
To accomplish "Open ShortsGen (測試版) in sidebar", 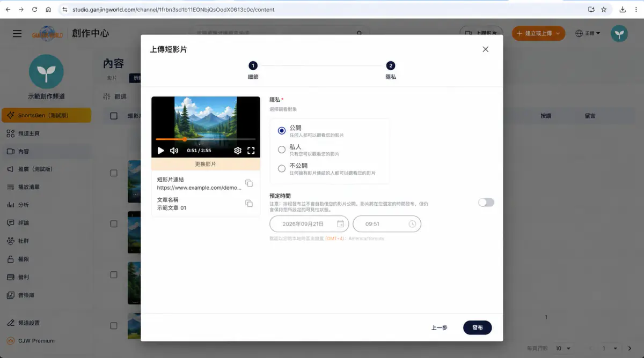I will (x=46, y=115).
